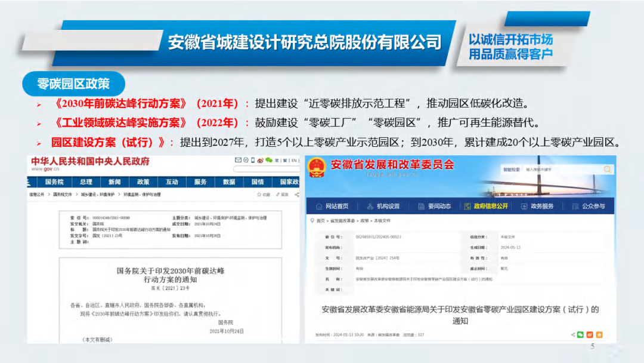Click the WeChat icon in gov.cn header

point(268,160)
